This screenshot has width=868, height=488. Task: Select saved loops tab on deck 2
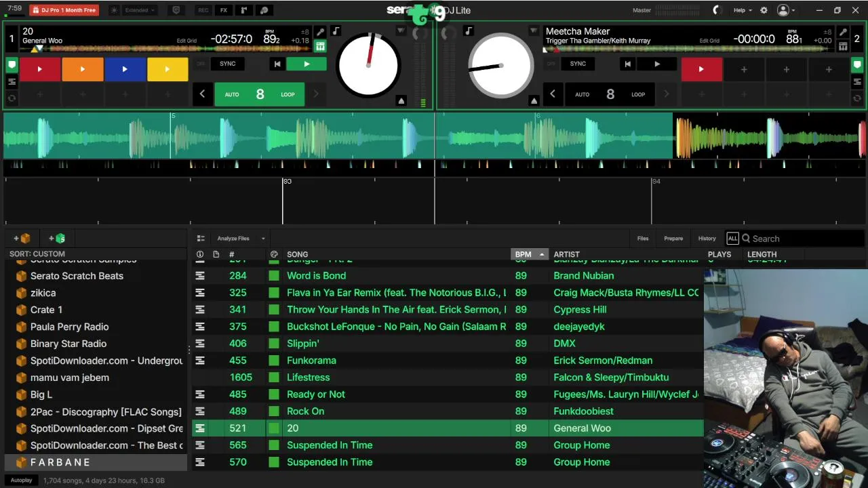tap(856, 98)
